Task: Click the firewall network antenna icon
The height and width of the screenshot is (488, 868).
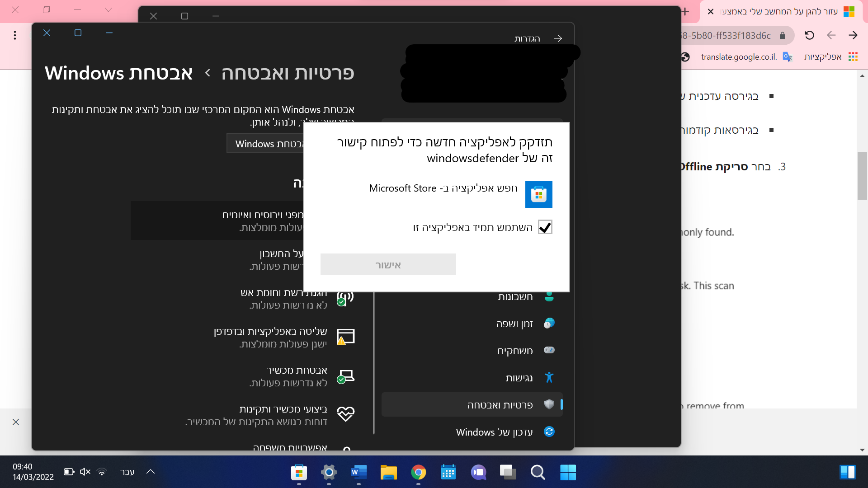Action: pyautogui.click(x=345, y=299)
